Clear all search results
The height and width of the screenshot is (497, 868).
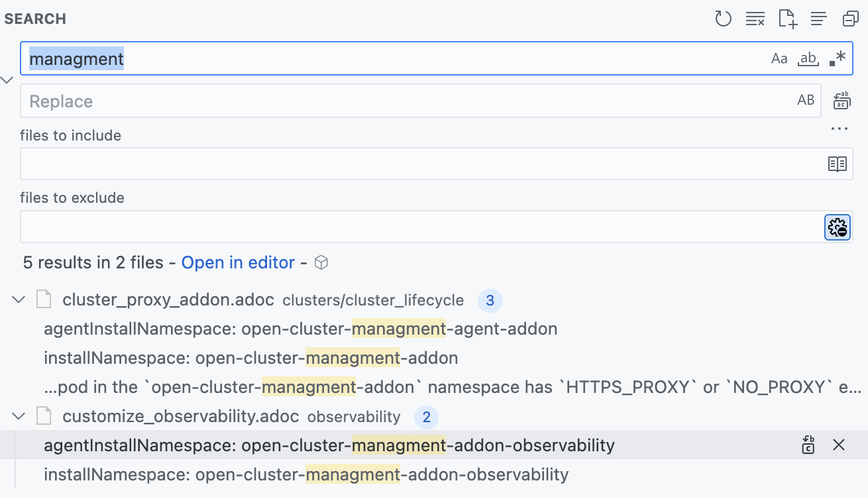tap(755, 19)
